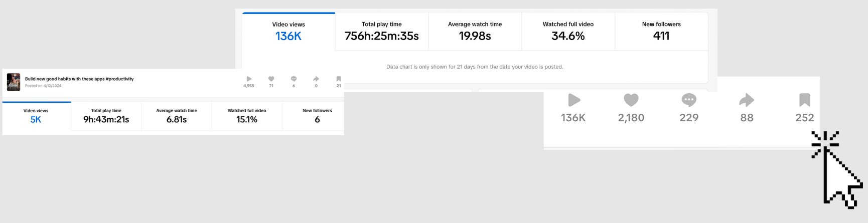
Task: Click the play icon showing 136K views
Action: click(x=573, y=100)
